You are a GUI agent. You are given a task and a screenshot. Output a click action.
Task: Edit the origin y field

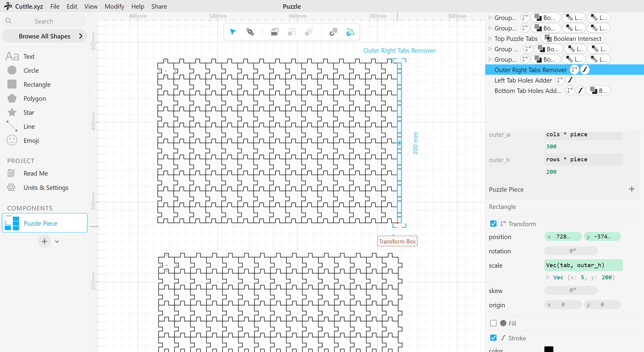[x=602, y=305]
